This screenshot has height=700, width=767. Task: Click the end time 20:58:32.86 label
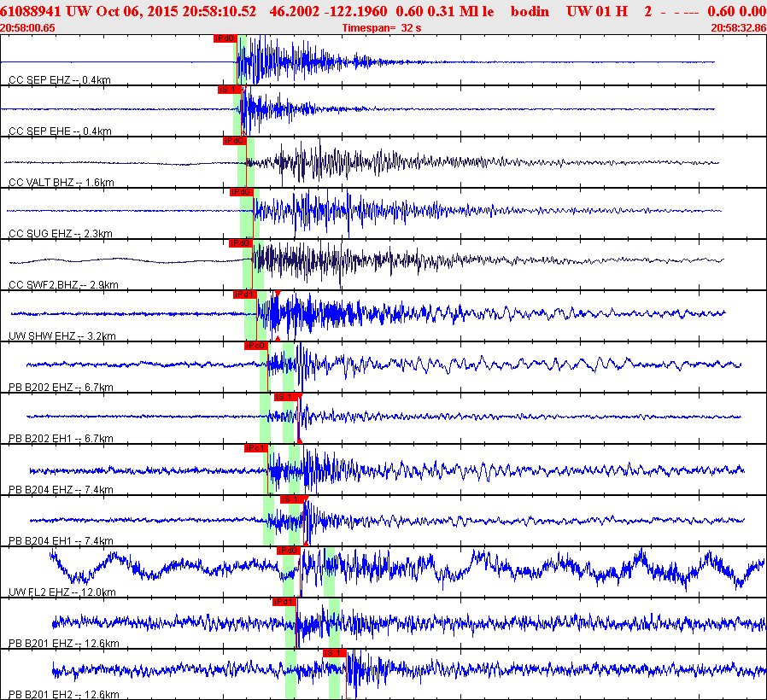pos(738,28)
